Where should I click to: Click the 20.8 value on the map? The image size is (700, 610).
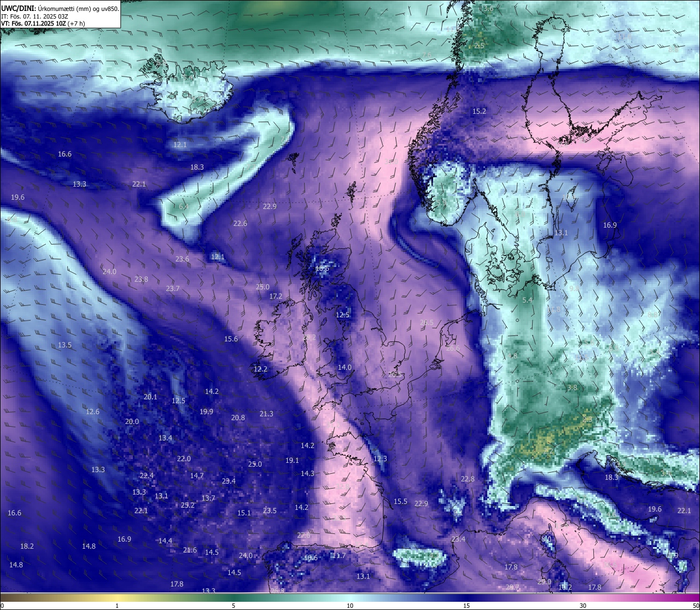click(x=238, y=417)
